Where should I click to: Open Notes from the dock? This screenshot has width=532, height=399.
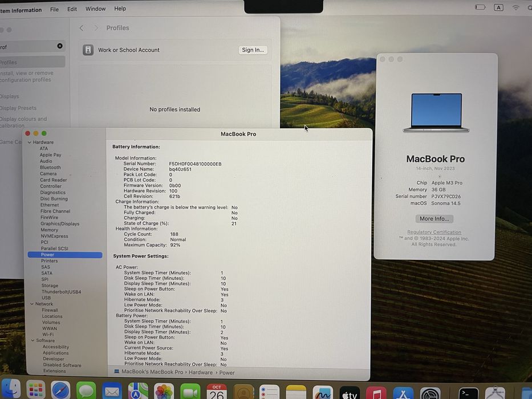click(x=296, y=393)
